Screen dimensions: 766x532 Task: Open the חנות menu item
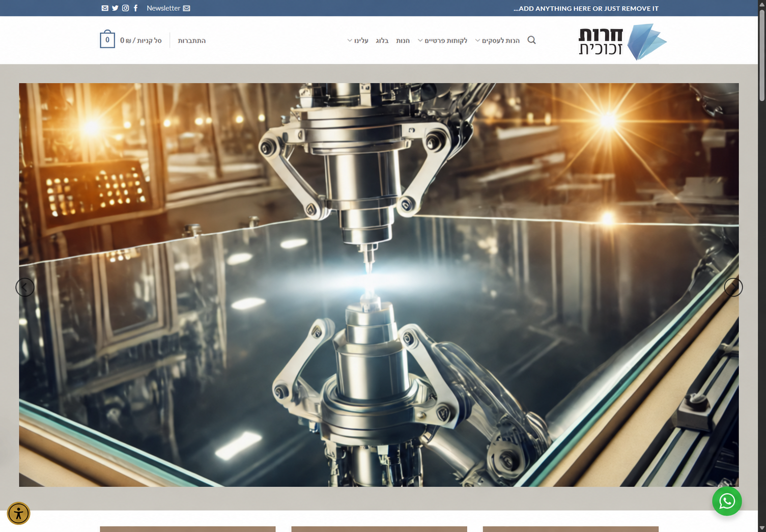coord(403,41)
